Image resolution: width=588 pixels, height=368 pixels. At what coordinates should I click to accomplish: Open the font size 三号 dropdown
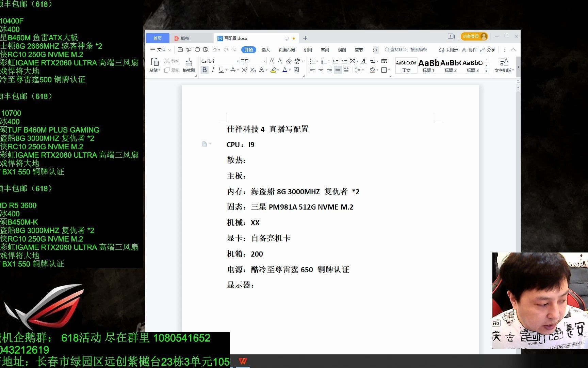[264, 61]
